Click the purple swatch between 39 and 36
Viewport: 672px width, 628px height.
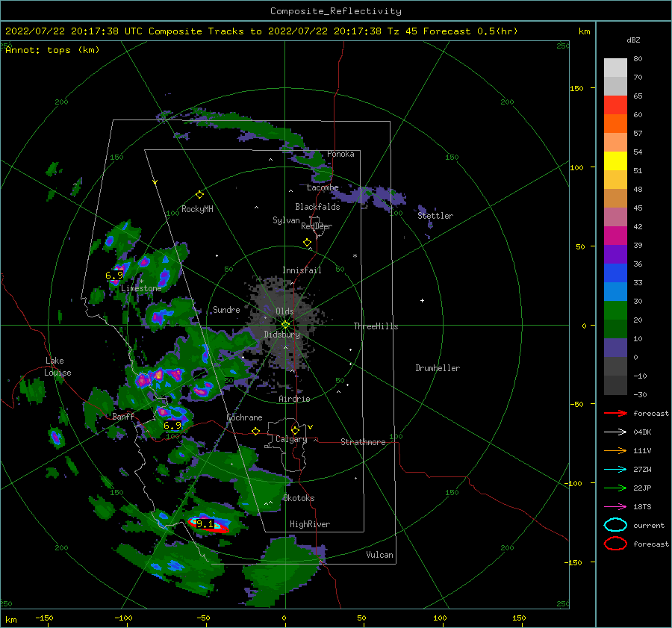tap(615, 254)
